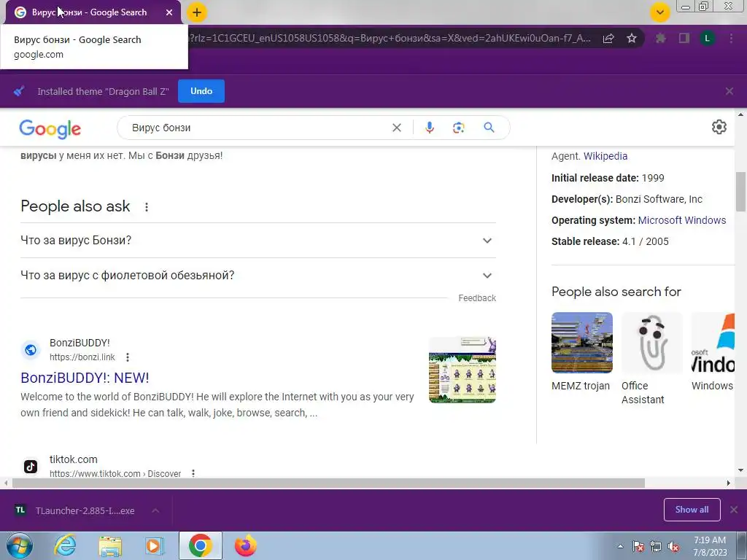Open Windows Media Player from taskbar
The image size is (747, 560).
click(x=155, y=545)
